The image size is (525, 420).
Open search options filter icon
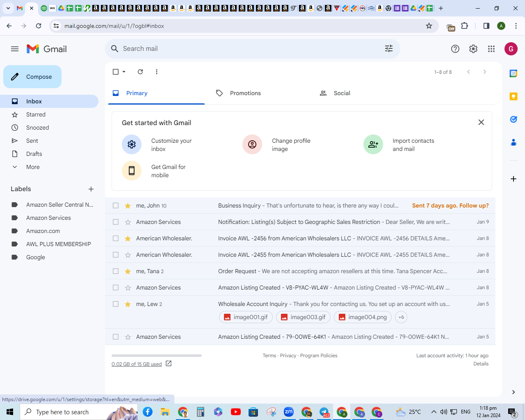click(389, 49)
